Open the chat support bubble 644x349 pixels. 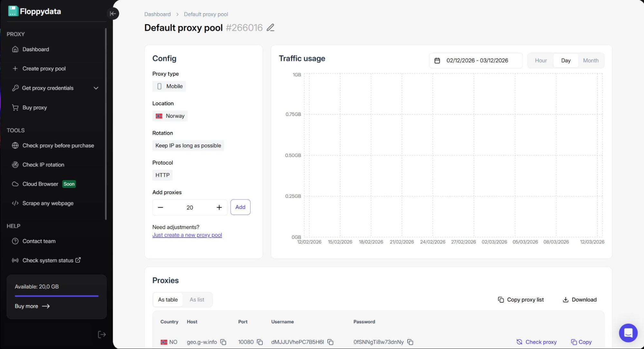click(x=628, y=333)
